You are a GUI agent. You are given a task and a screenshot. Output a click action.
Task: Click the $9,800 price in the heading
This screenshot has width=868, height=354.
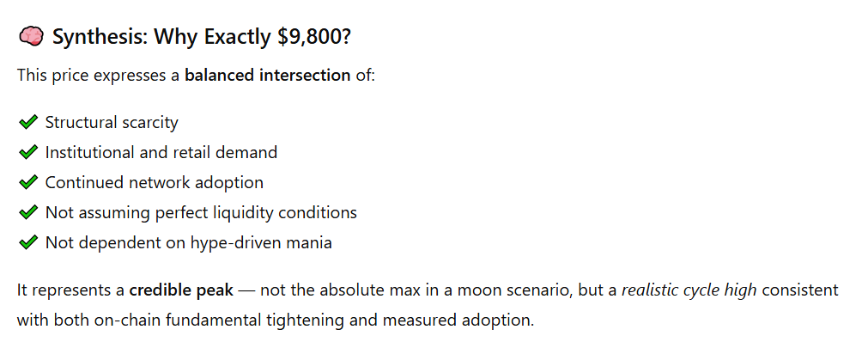pos(304,37)
